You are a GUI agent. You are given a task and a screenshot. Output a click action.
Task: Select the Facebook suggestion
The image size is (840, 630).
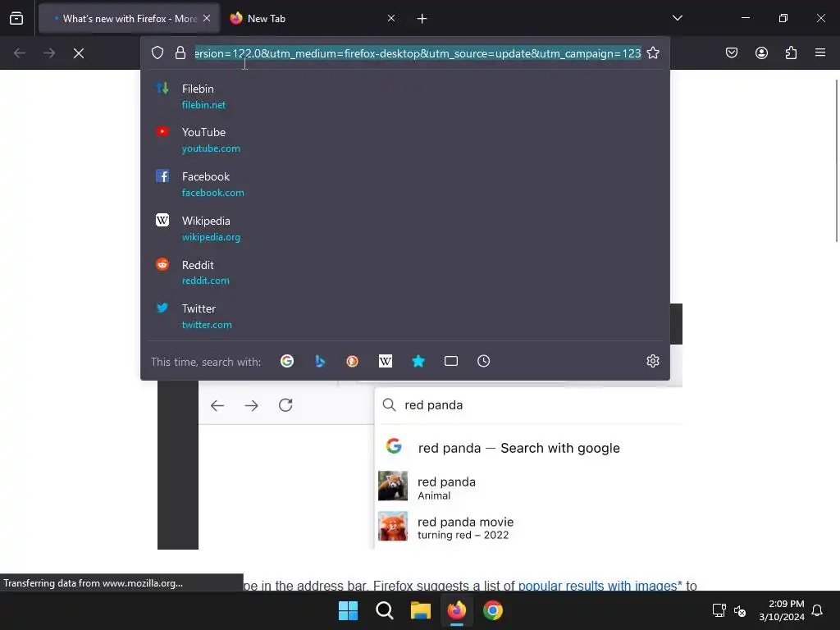pyautogui.click(x=405, y=184)
